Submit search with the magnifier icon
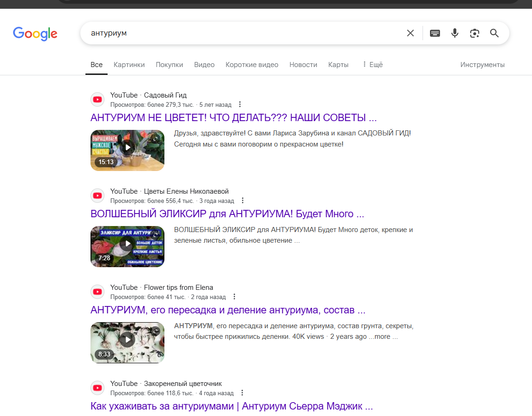Screen dimensions: 532x416 [494, 33]
